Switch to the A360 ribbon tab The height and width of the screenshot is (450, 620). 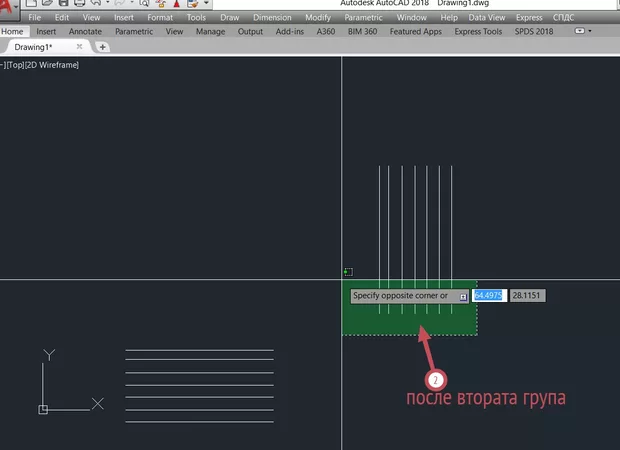(326, 31)
